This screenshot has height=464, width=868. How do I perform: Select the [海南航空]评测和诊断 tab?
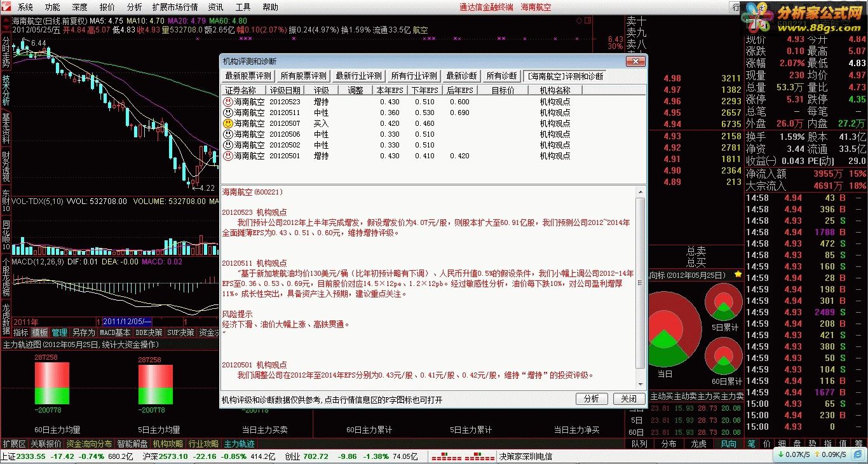tap(565, 76)
